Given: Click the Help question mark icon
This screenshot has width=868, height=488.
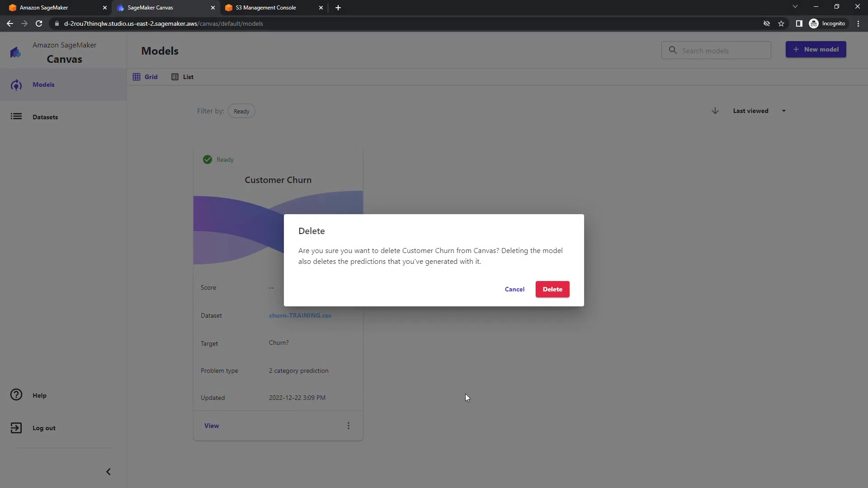Looking at the screenshot, I should click(x=16, y=395).
